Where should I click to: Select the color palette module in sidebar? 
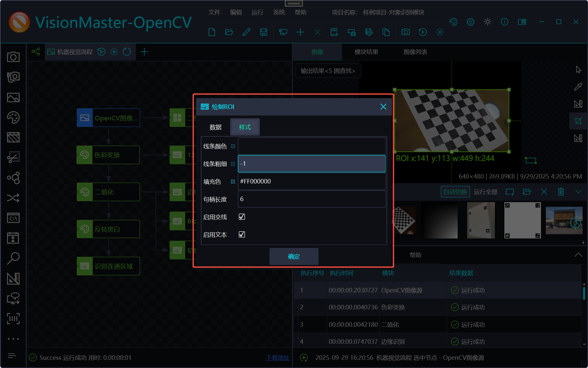point(13,117)
